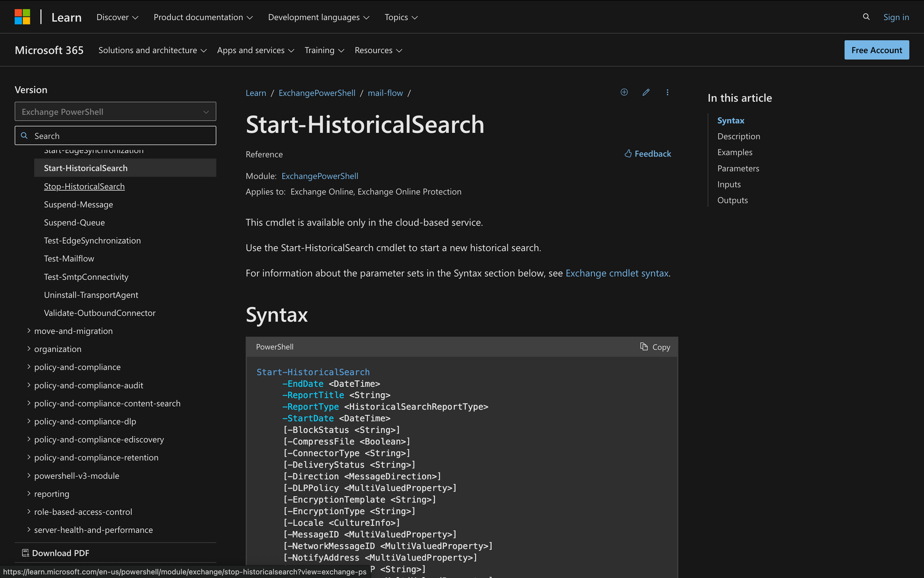
Task: Sign in to Microsoft Learn
Action: [x=896, y=17]
